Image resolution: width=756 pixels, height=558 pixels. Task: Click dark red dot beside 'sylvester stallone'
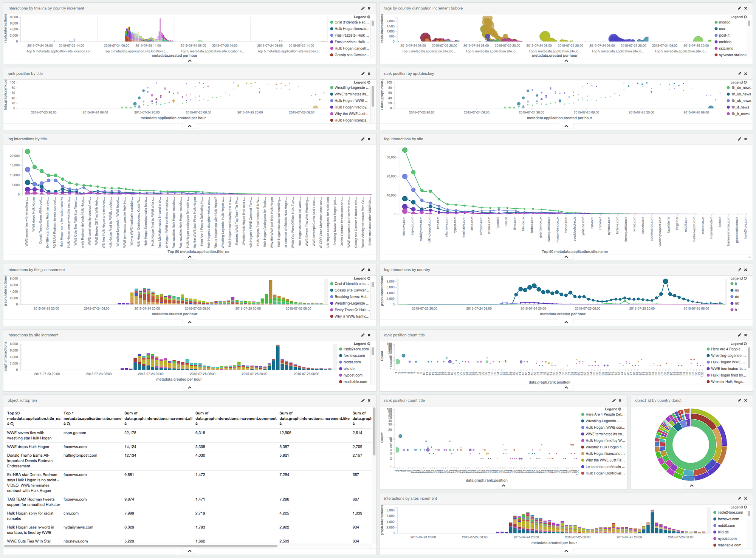pyautogui.click(x=716, y=55)
